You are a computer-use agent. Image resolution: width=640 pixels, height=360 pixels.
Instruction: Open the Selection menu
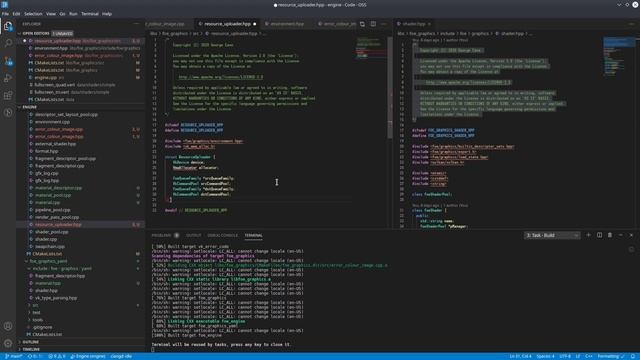click(33, 14)
